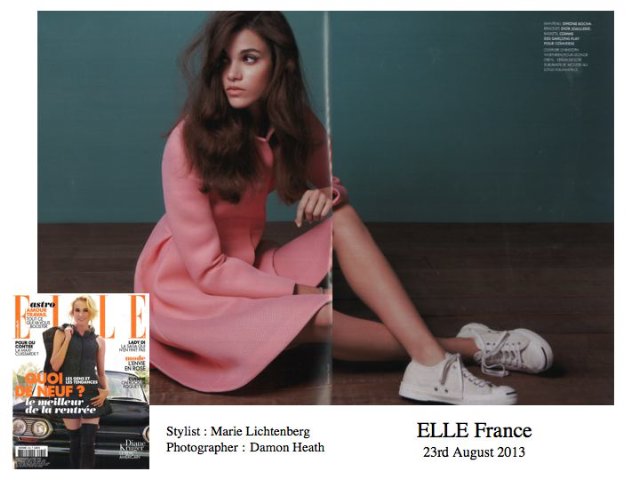Image resolution: width=640 pixels, height=480 pixels.
Task: Click the Photographer Damon Heath credit
Action: (245, 447)
